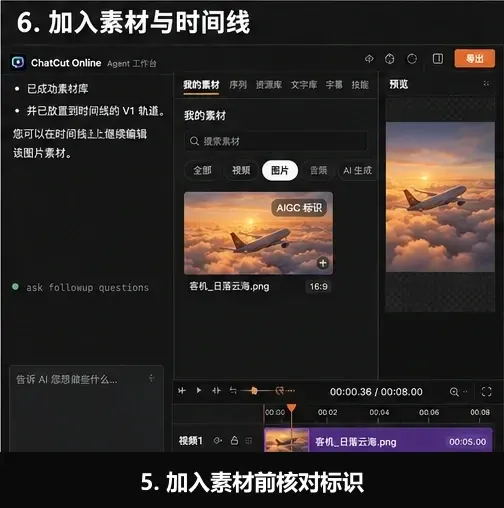This screenshot has height=508, width=504.
Task: Click the circular icon left of layout toggle
Action: pyautogui.click(x=412, y=59)
